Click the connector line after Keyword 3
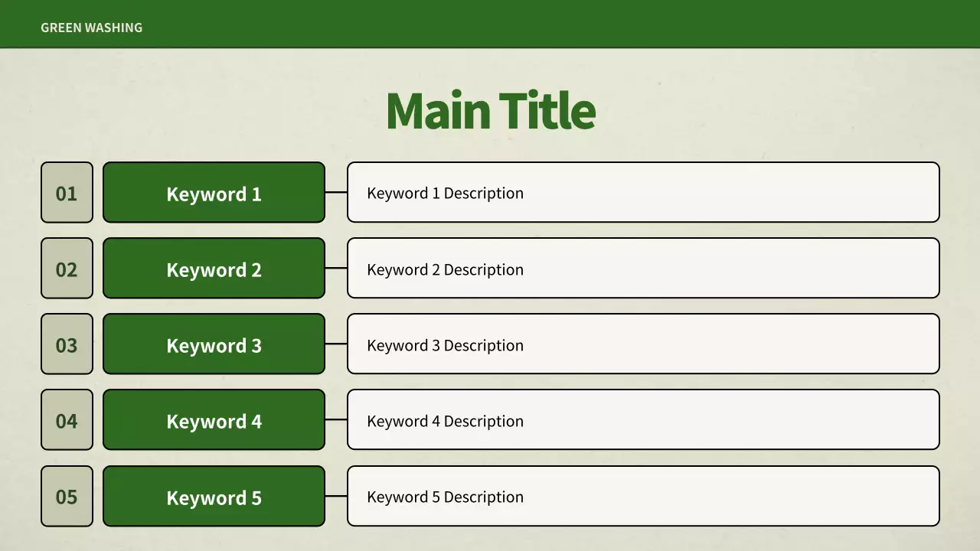980x551 pixels. pos(336,344)
